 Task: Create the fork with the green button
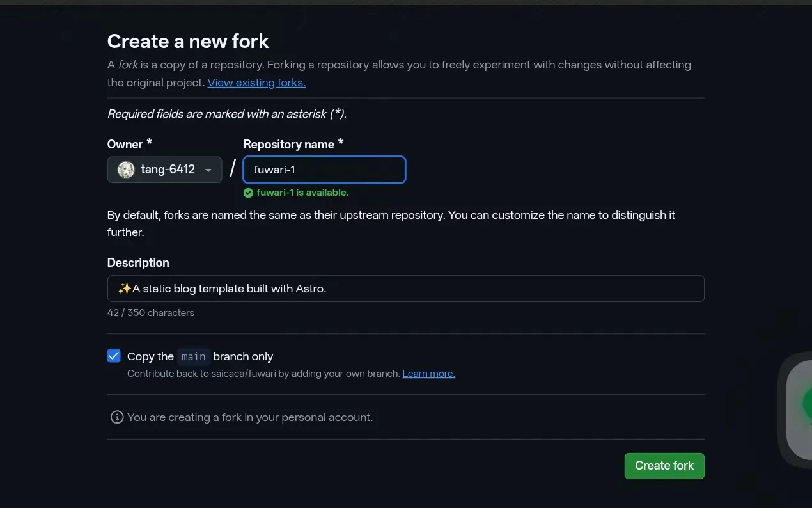[x=664, y=466]
